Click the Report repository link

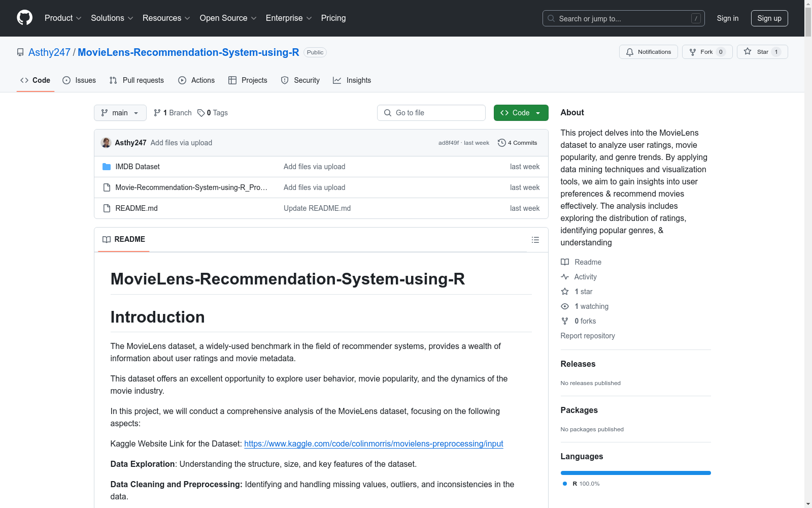(x=588, y=336)
